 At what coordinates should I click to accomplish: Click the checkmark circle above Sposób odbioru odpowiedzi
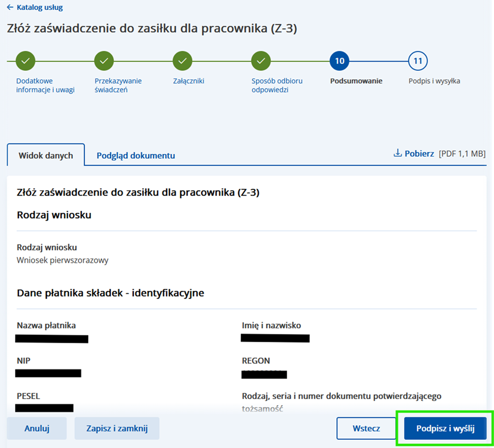[x=261, y=61]
